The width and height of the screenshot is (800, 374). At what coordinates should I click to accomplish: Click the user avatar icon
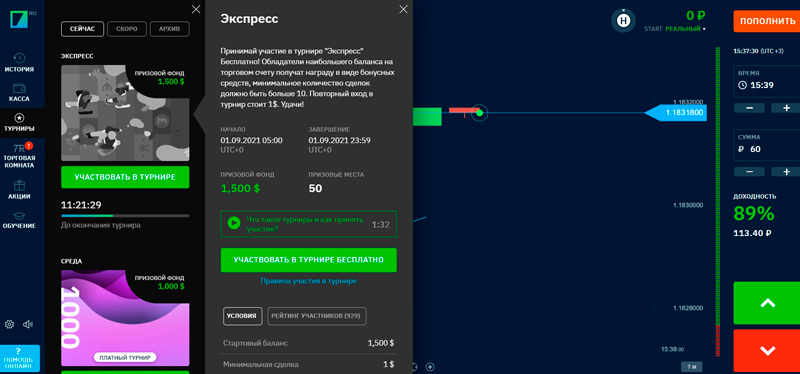click(x=623, y=21)
